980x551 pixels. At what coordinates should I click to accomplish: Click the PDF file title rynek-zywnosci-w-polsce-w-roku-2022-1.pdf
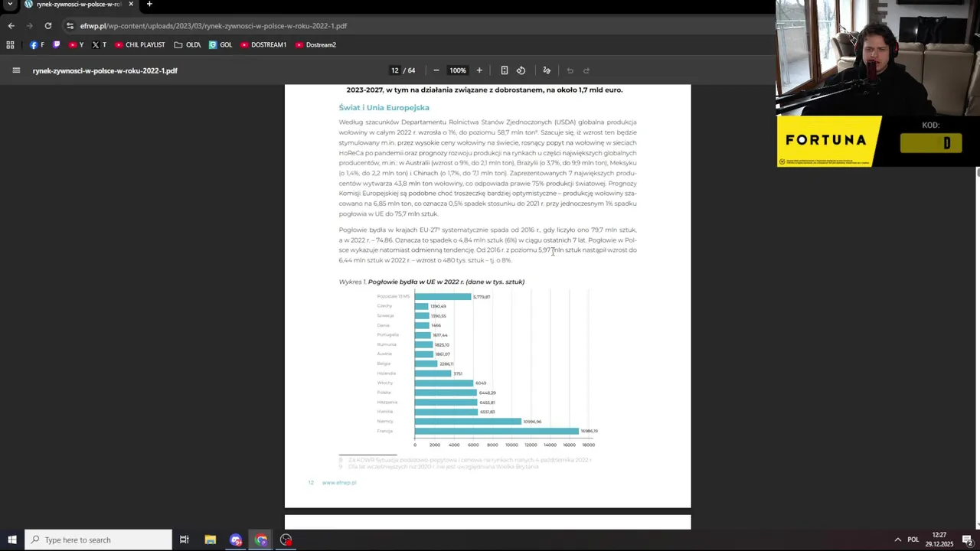pyautogui.click(x=105, y=70)
